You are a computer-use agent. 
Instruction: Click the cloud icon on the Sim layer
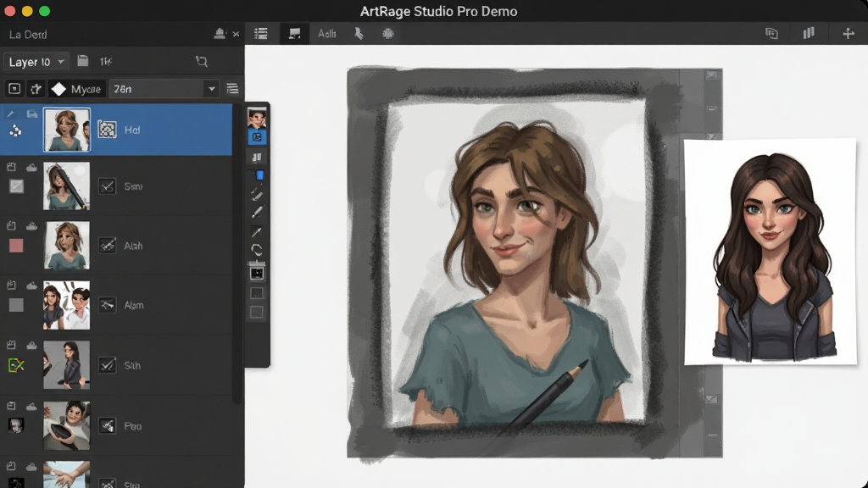click(31, 167)
